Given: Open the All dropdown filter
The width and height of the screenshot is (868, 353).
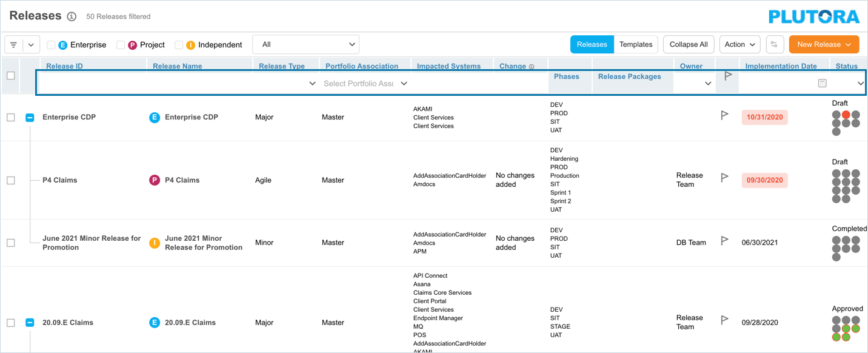Looking at the screenshot, I should point(305,44).
